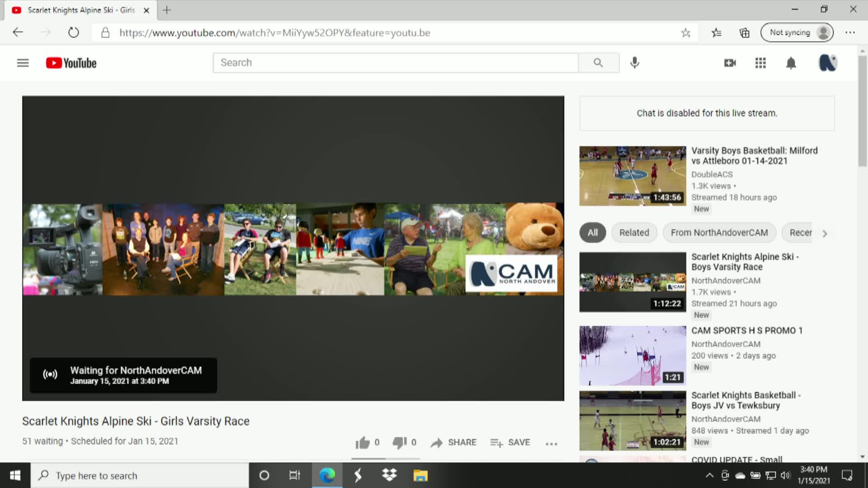
Task: Click the SAVE to playlist button
Action: tap(510, 442)
